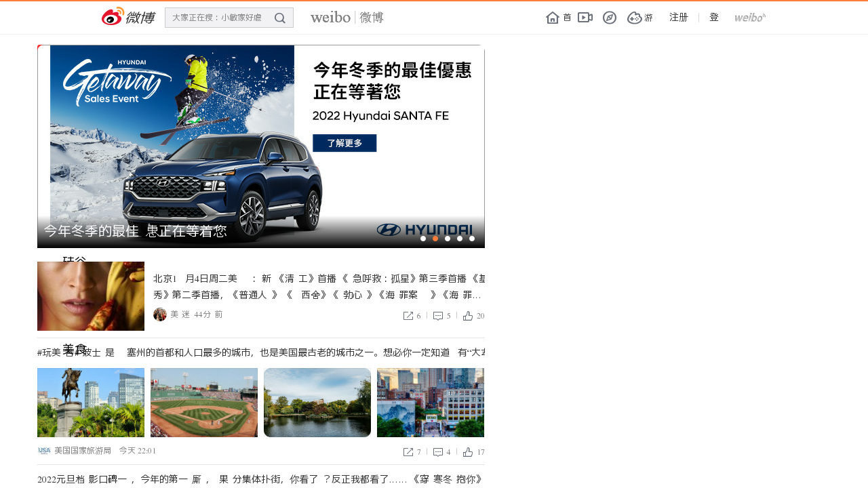Click the grey weibo logo at far right
The height and width of the screenshot is (488, 868).
click(x=750, y=18)
